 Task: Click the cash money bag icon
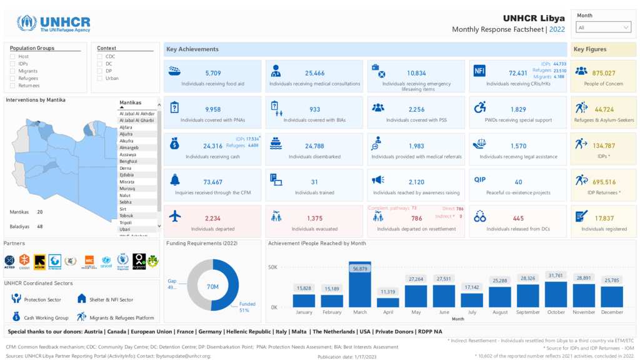[x=174, y=144]
